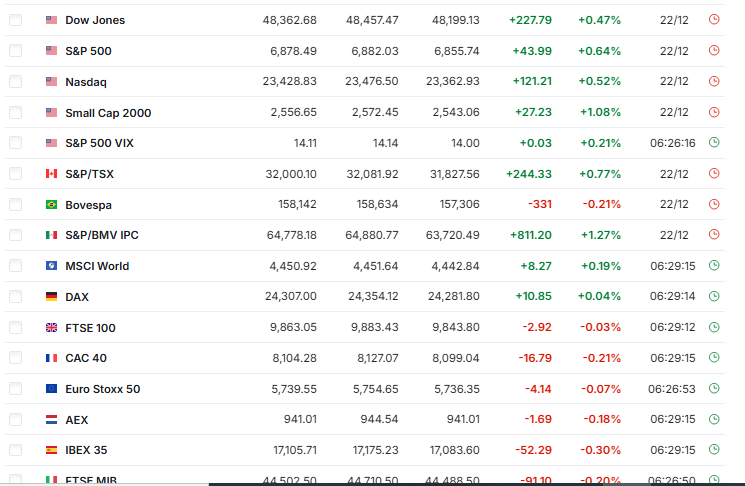Select the S&P/TSX row checkbox
The image size is (745, 486).
(x=16, y=173)
